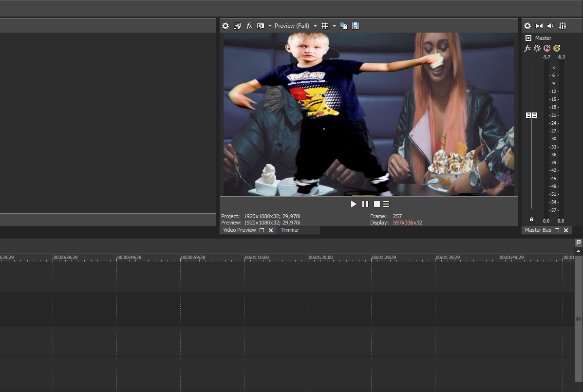Toggle Downmix Output in Master Bus
The height and width of the screenshot is (392, 583).
click(539, 26)
